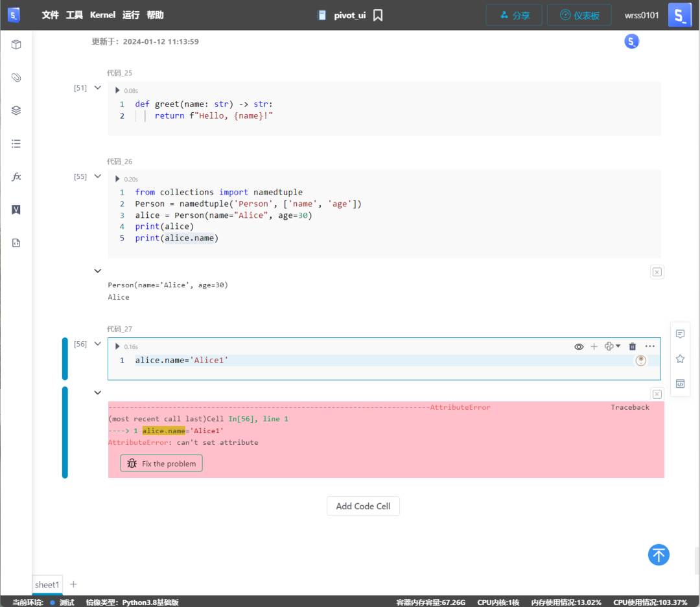
Task: Clear the error output of cell 27
Action: click(x=657, y=394)
